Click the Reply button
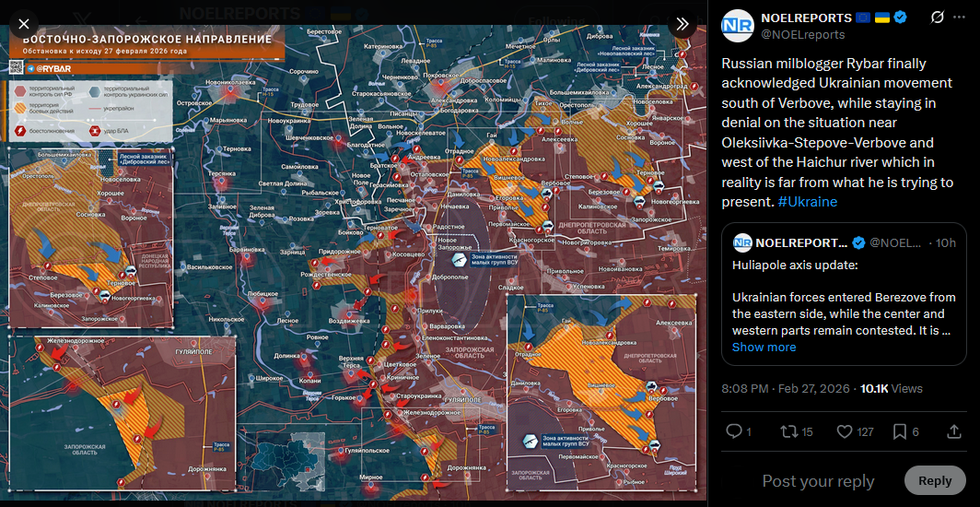 point(935,481)
